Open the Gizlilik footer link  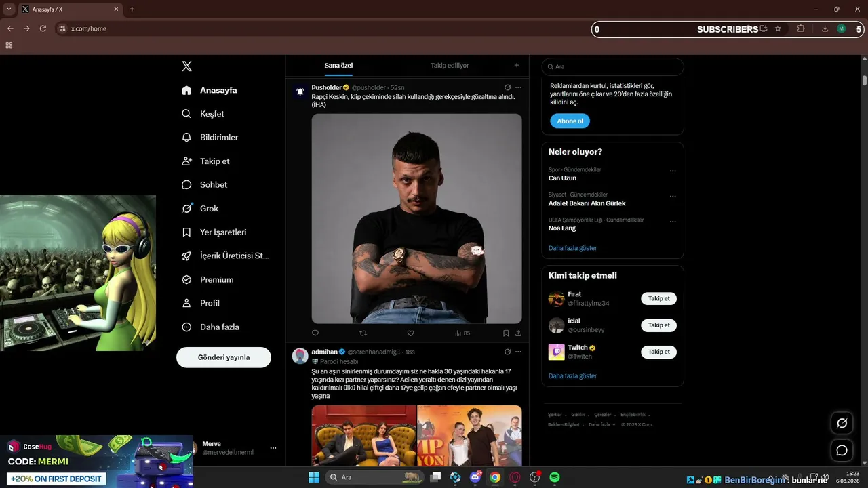[578, 415]
